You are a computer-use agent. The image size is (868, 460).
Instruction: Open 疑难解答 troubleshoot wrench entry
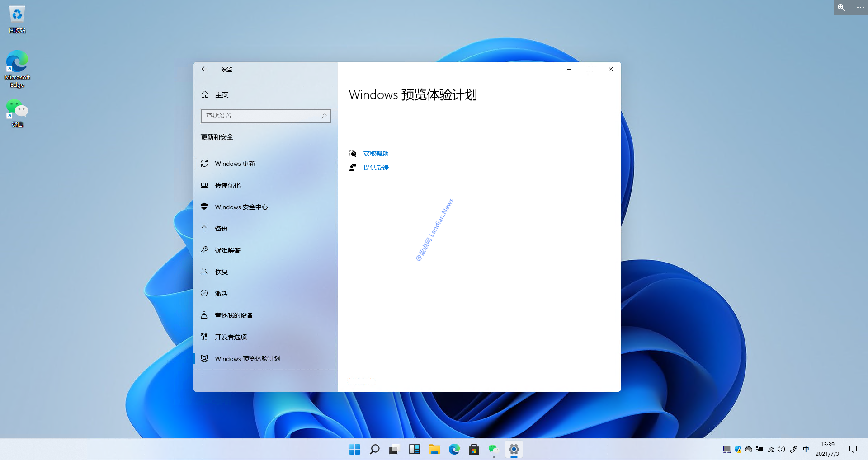coord(266,250)
